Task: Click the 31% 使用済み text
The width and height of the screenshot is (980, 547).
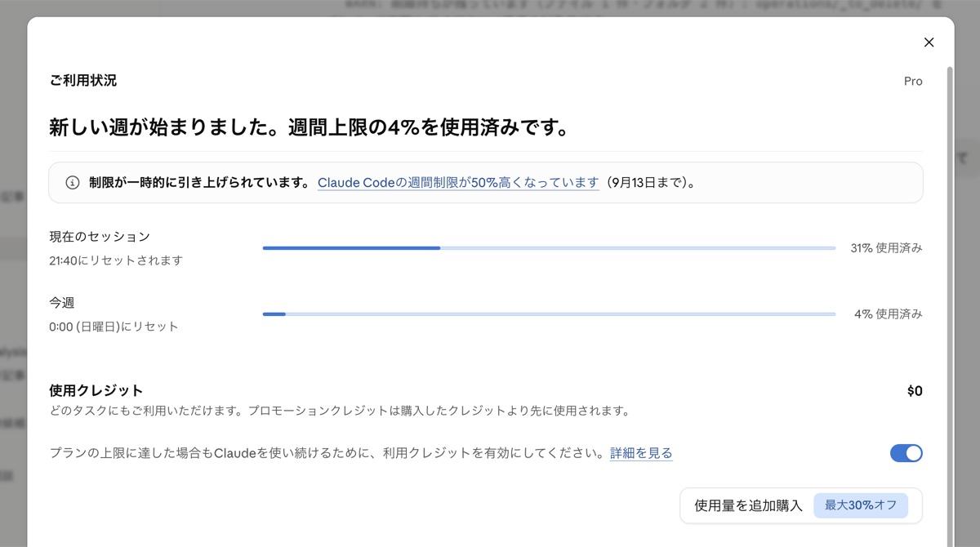Action: coord(887,248)
